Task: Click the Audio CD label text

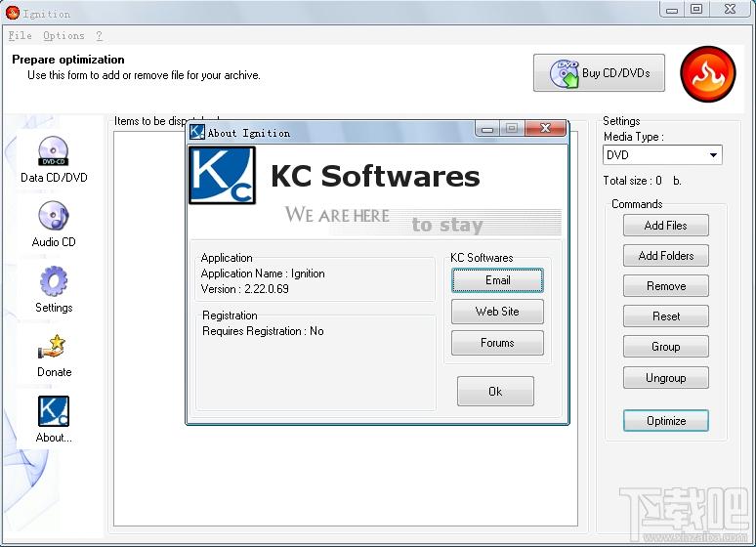Action: point(54,242)
